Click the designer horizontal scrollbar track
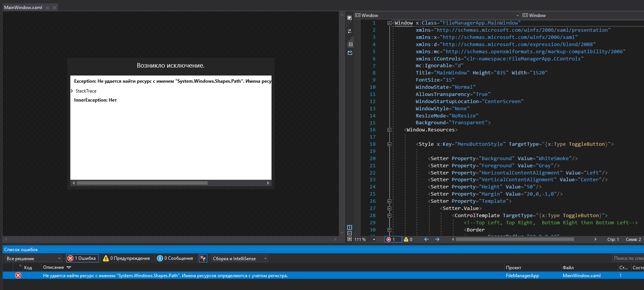 [x=170, y=239]
